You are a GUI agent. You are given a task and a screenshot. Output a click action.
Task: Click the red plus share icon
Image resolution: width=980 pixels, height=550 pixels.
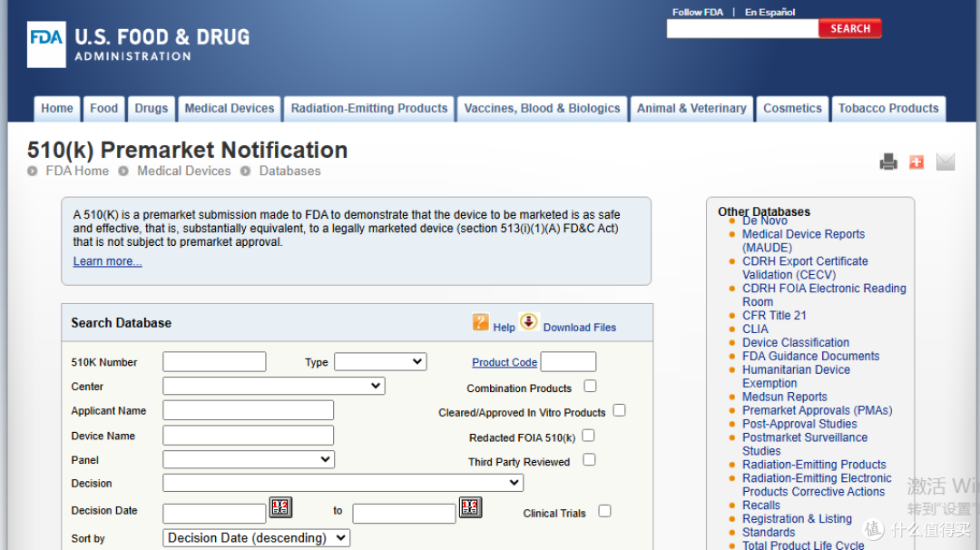click(916, 162)
